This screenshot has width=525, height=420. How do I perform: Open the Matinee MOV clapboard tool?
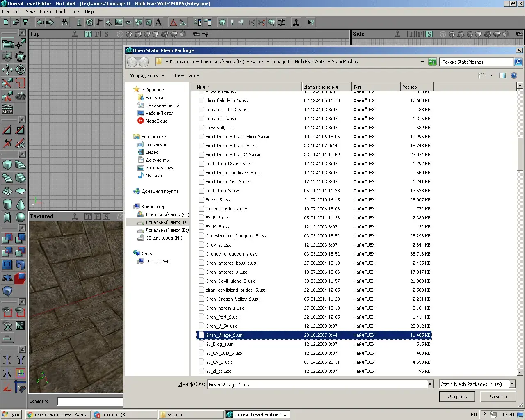click(x=7, y=109)
